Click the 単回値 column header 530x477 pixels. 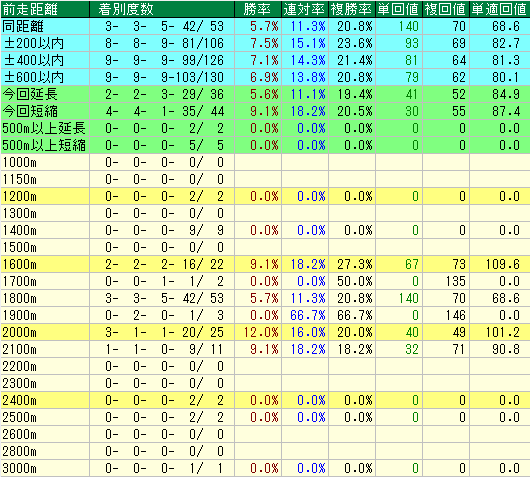click(x=399, y=9)
